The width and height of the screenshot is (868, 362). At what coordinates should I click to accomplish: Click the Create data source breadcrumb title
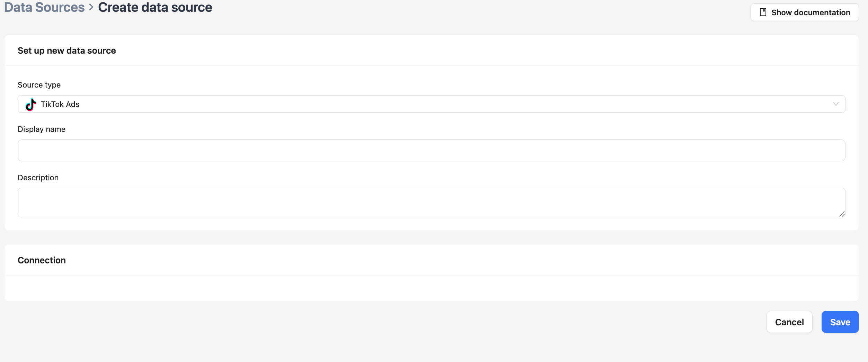(155, 7)
